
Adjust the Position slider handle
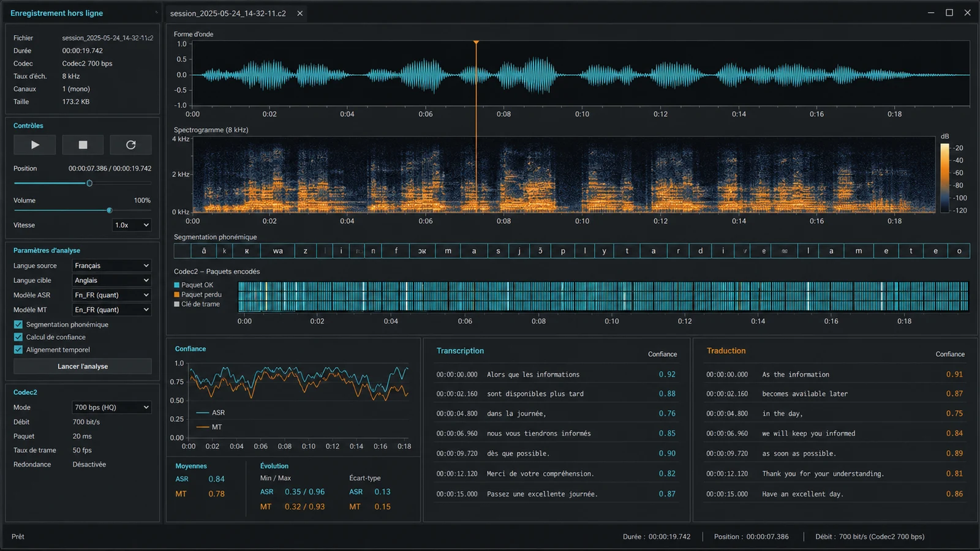click(x=89, y=183)
